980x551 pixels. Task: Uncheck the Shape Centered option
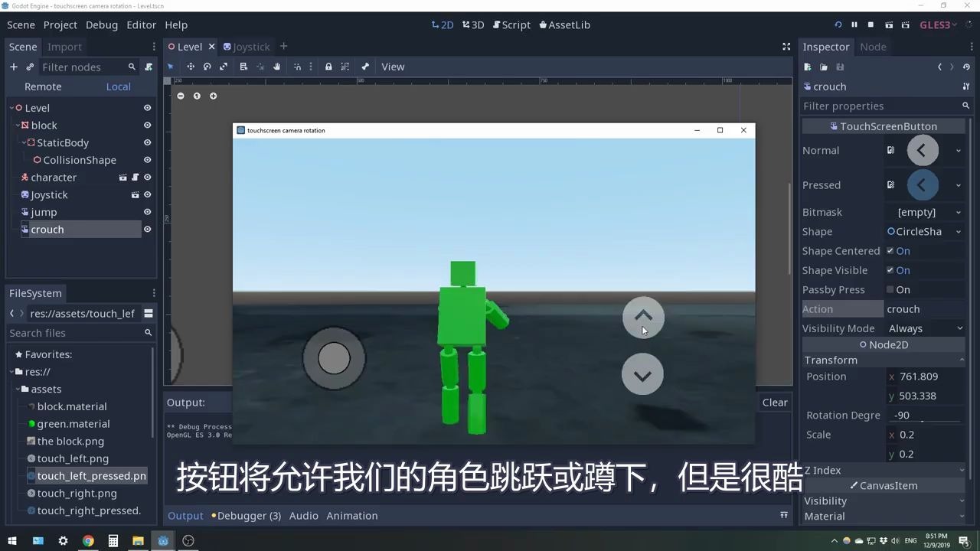[x=890, y=250]
